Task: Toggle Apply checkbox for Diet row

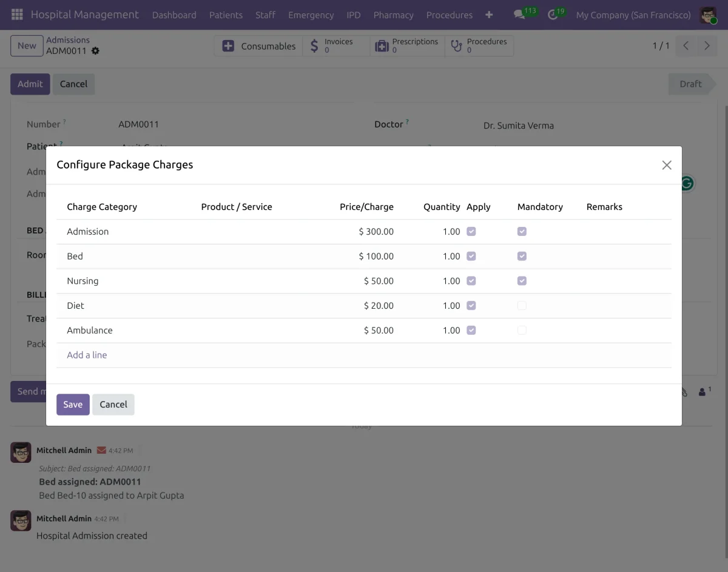Action: (x=471, y=306)
